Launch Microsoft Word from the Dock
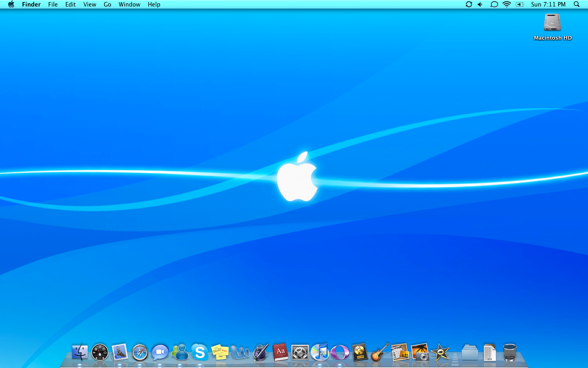The image size is (588, 368). click(240, 352)
